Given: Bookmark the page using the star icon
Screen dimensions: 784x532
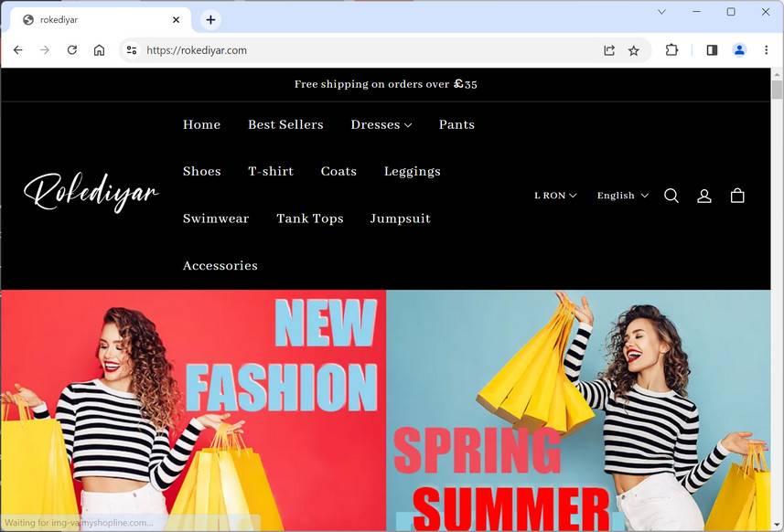Looking at the screenshot, I should click(x=634, y=50).
